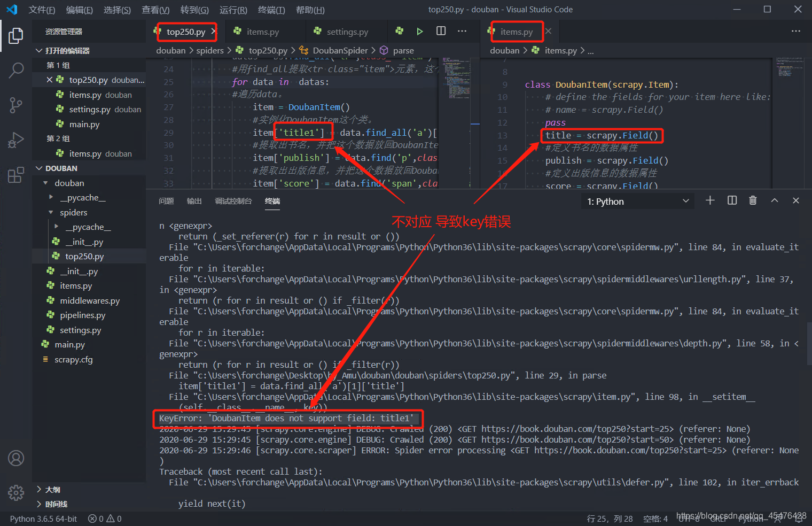
Task: Switch to the 输出 panel tab
Action: pos(194,201)
